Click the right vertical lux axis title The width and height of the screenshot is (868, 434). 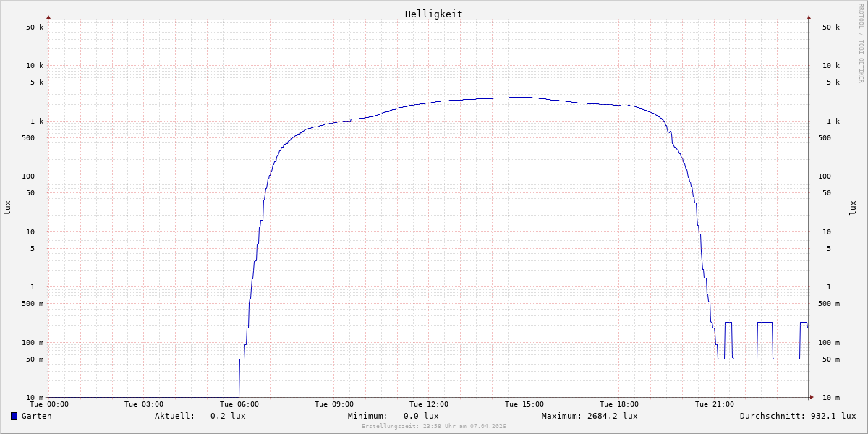point(853,208)
